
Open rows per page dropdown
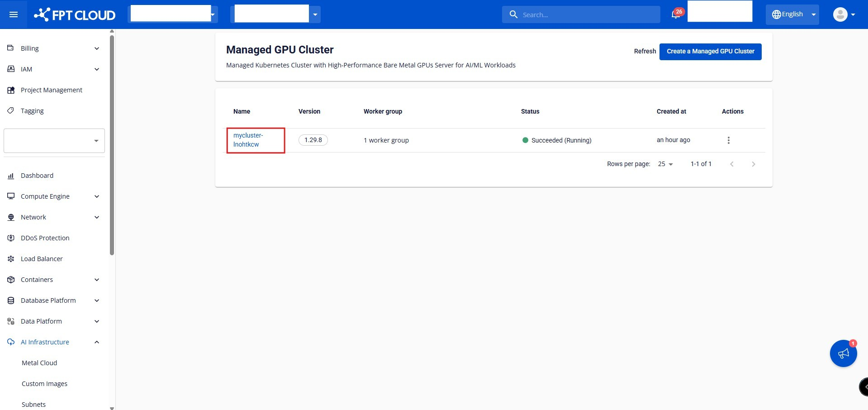point(665,164)
